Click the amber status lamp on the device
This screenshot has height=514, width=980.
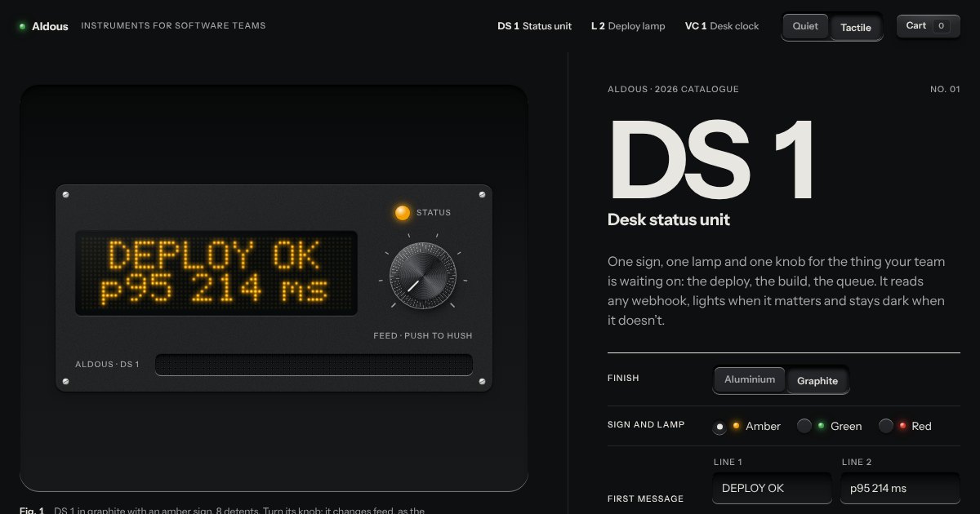click(x=403, y=213)
